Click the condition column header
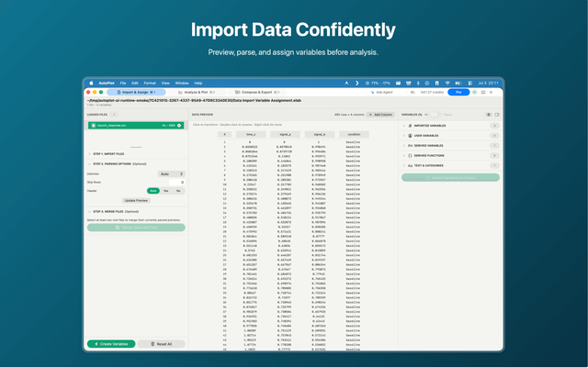 [x=354, y=134]
